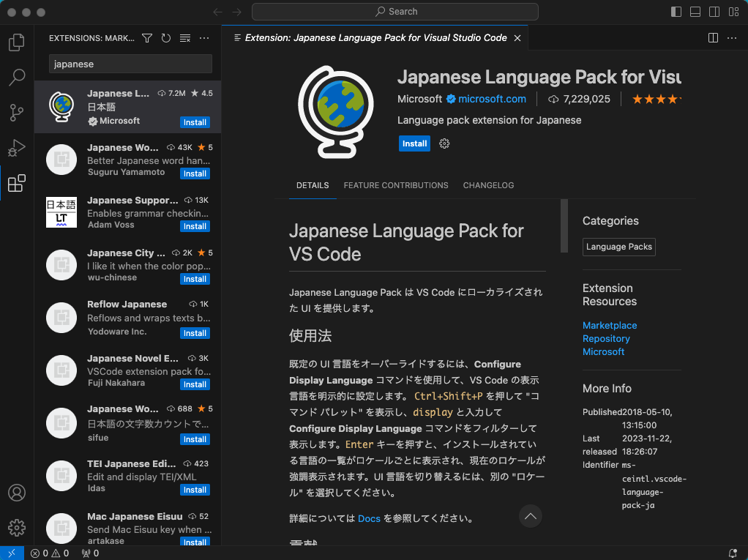Toggle secondary side bar visibility

(714, 12)
